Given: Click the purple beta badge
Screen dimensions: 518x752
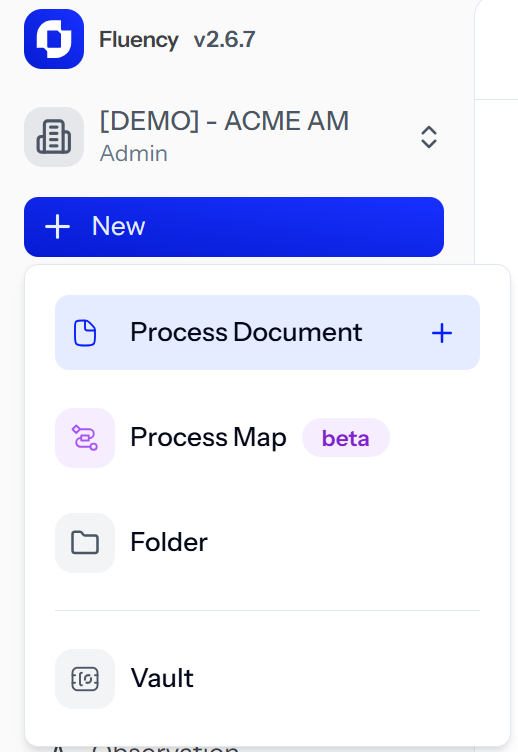Looking at the screenshot, I should pos(346,438).
